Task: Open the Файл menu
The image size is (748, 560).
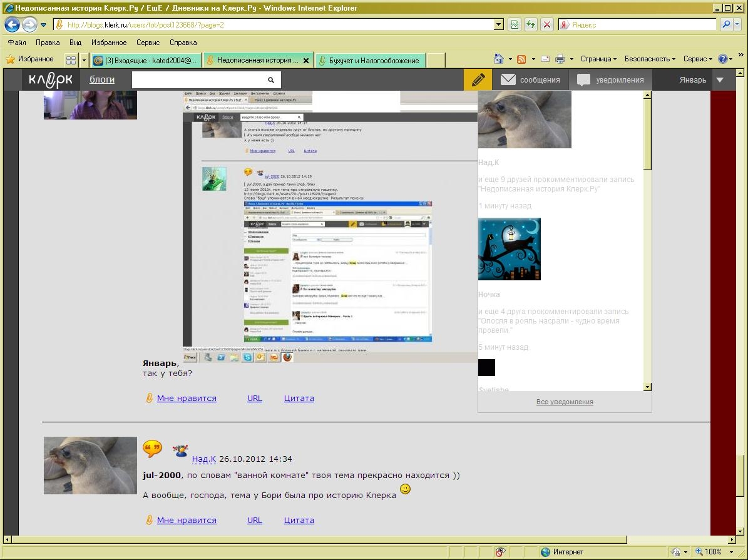Action: click(x=17, y=43)
